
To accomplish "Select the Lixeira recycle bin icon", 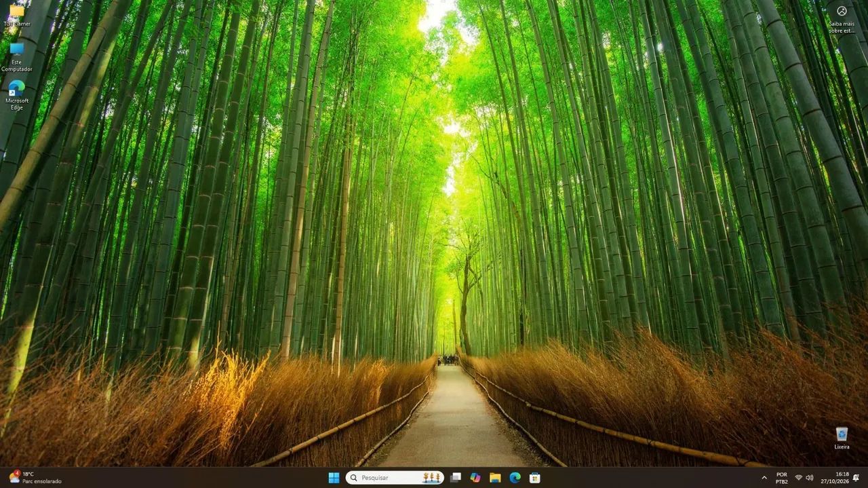I will click(x=842, y=438).
